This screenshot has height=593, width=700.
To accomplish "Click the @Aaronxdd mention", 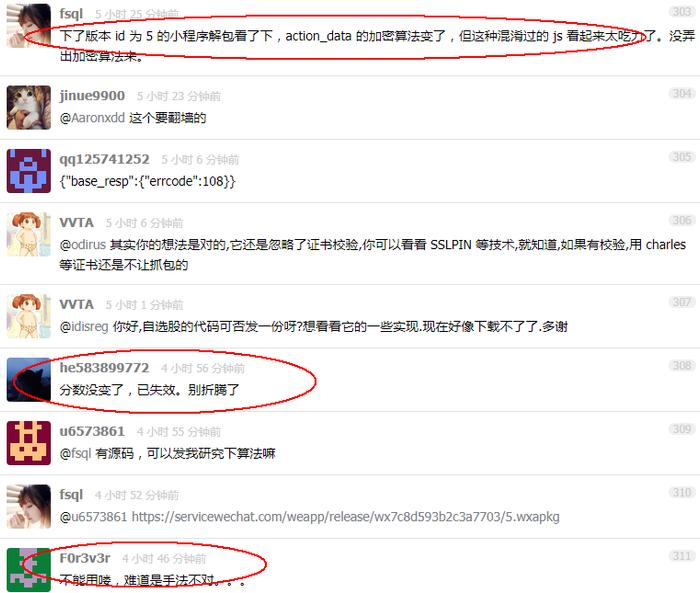I will coord(92,118).
